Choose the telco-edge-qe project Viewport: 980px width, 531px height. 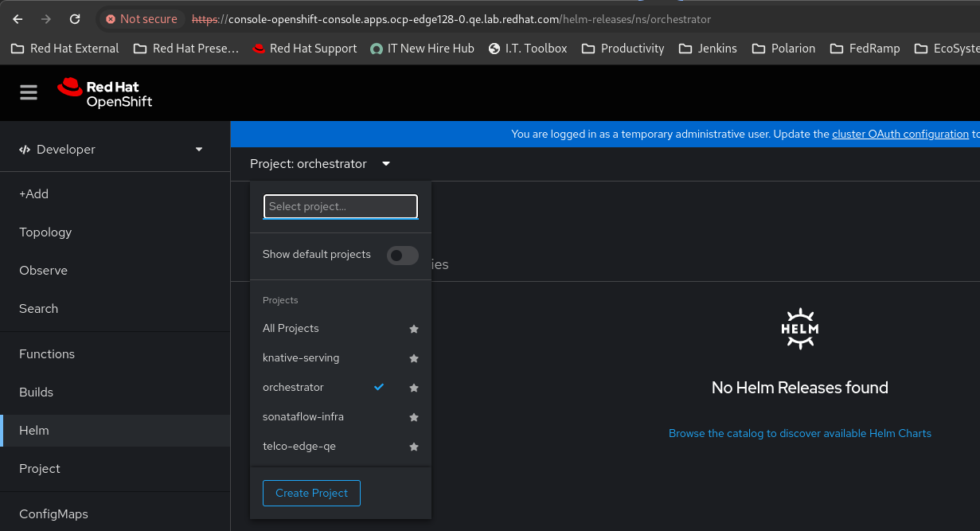(299, 447)
